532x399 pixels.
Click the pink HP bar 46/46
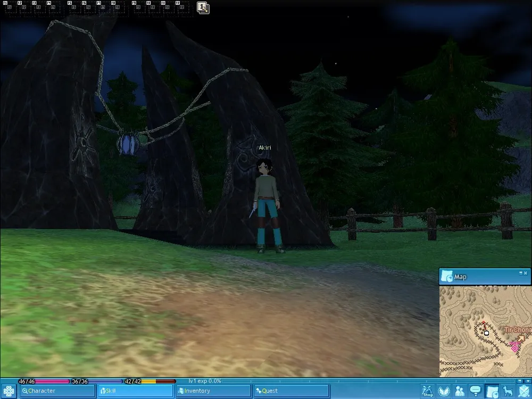click(44, 381)
